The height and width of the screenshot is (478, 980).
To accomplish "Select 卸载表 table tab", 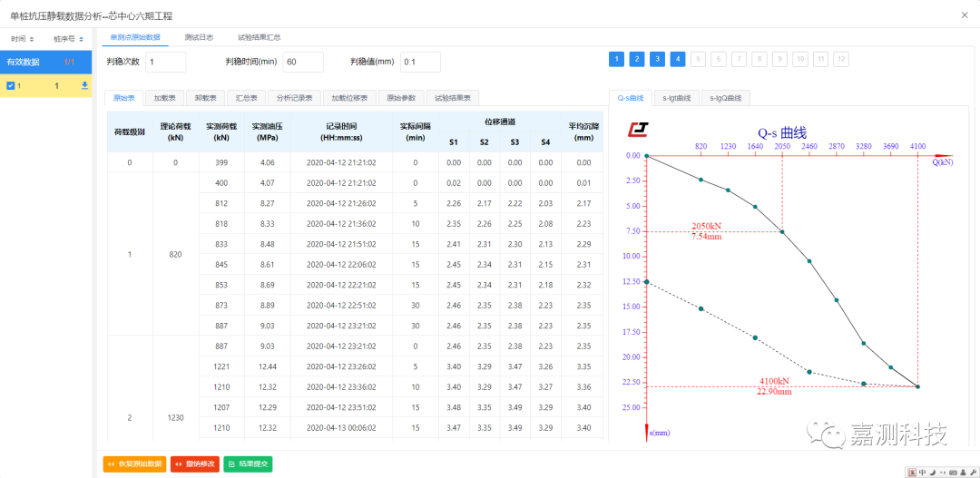I will click(206, 97).
